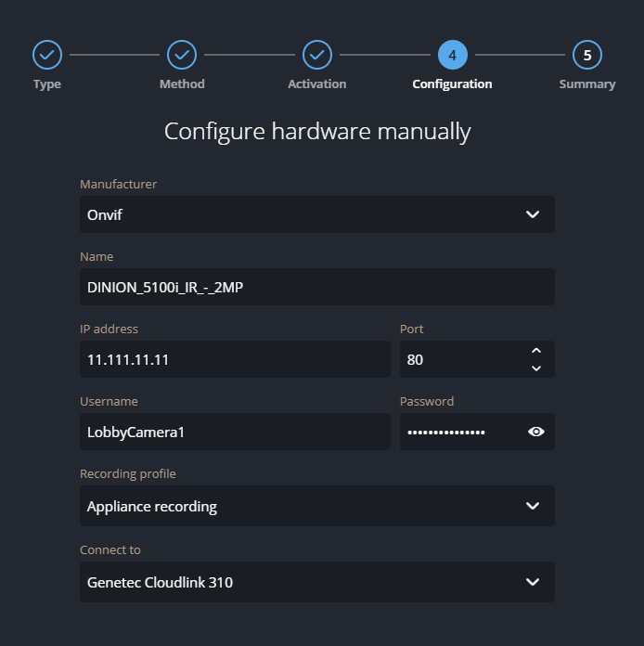644x646 pixels.
Task: Click the 'Password' field label
Action: tap(427, 402)
